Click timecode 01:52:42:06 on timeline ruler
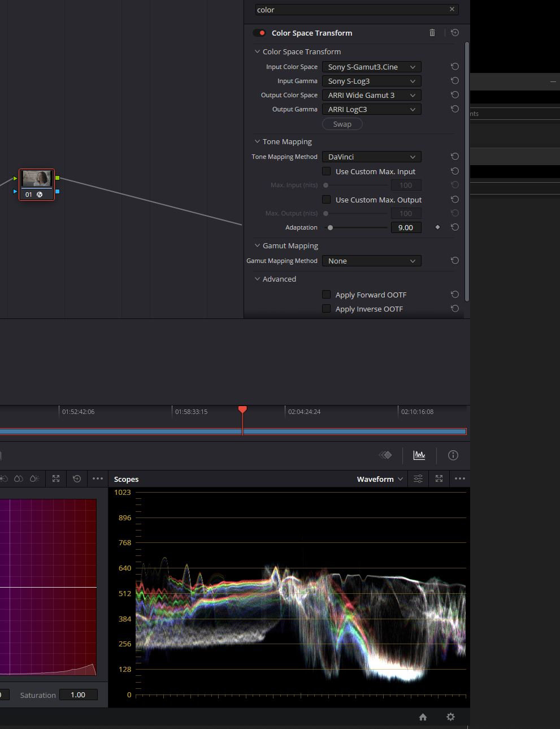This screenshot has height=729, width=560. click(79, 412)
